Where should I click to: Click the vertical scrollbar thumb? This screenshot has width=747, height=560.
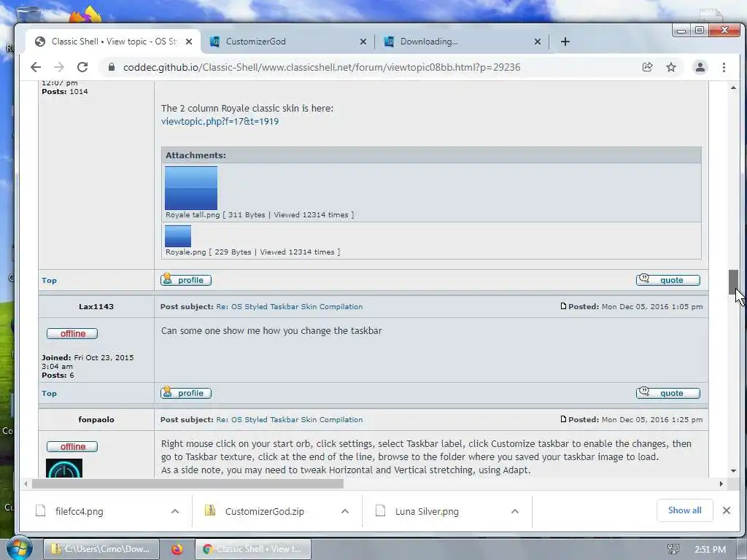click(733, 282)
